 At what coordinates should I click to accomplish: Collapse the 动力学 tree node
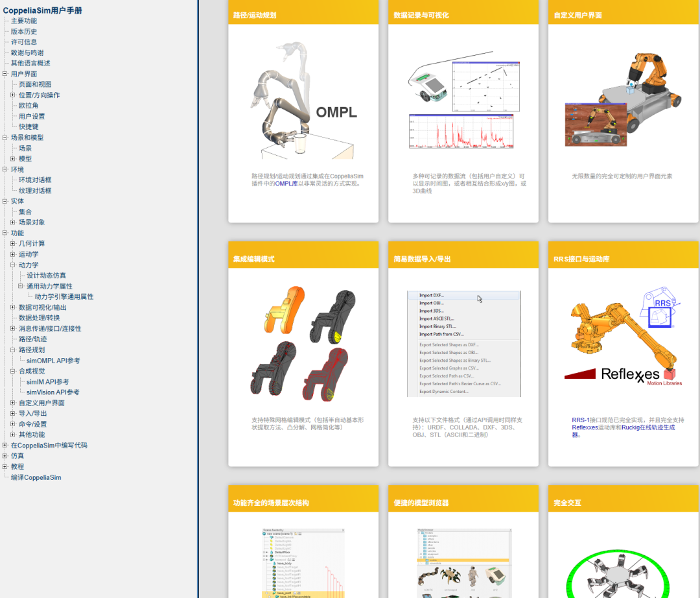pos(12,265)
